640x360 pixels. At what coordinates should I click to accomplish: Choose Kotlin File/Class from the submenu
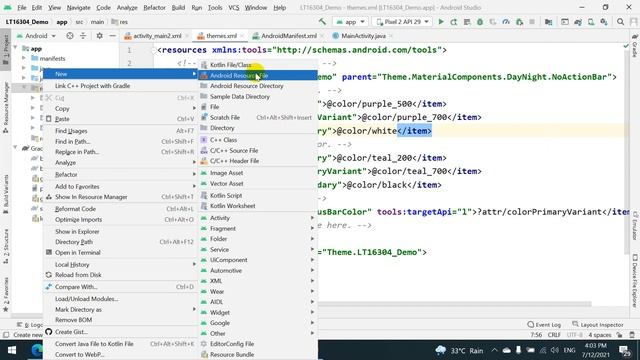(x=258, y=65)
